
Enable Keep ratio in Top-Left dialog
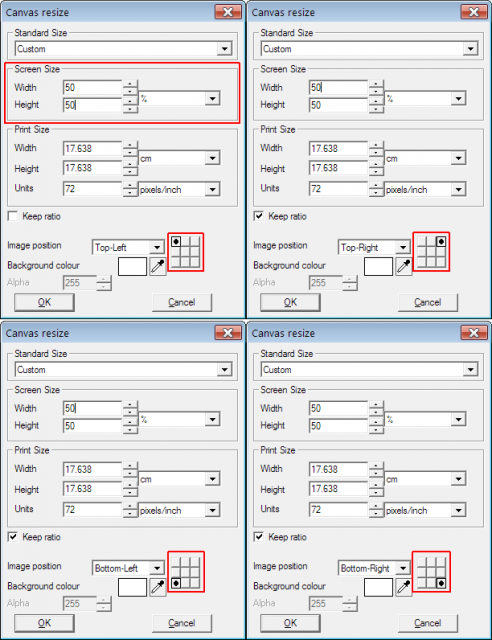coord(13,216)
